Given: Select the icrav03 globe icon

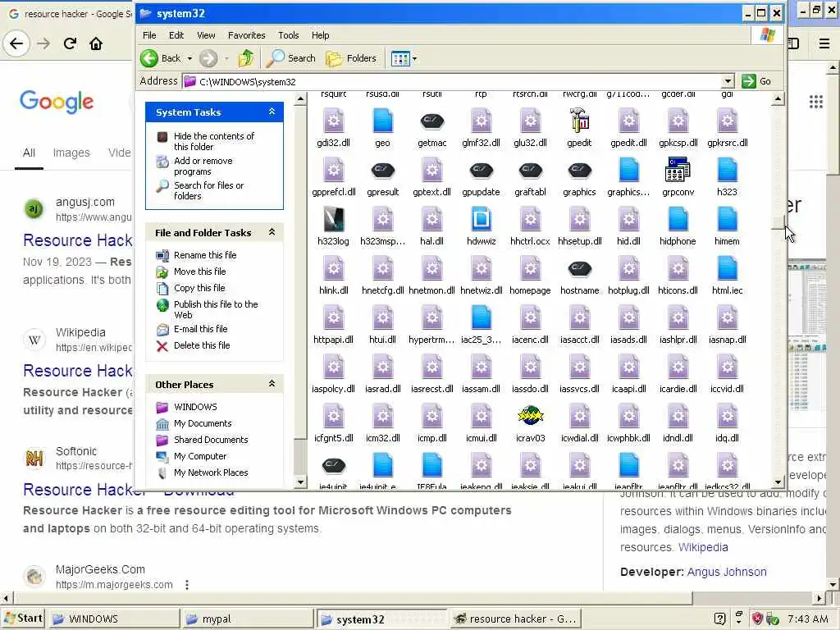Looking at the screenshot, I should 531,416.
